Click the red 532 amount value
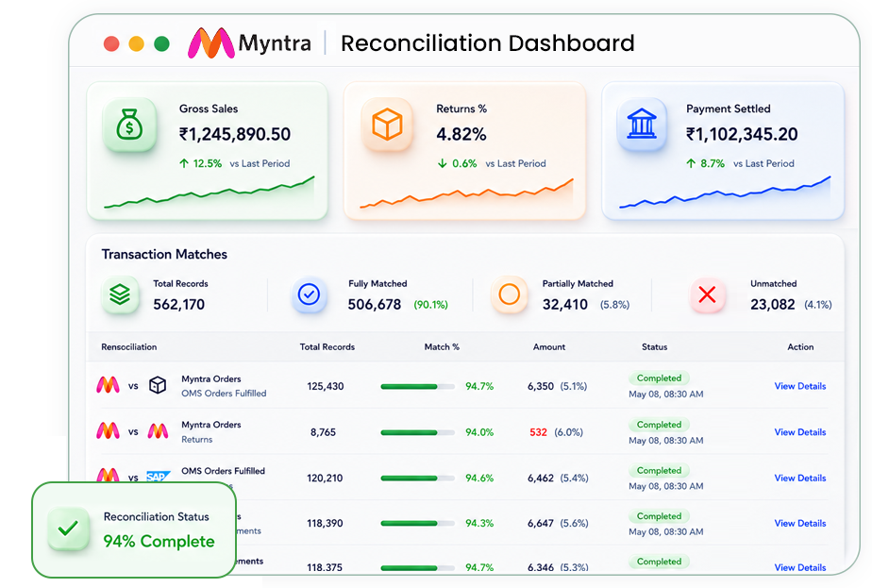872x588 pixels. tap(538, 432)
